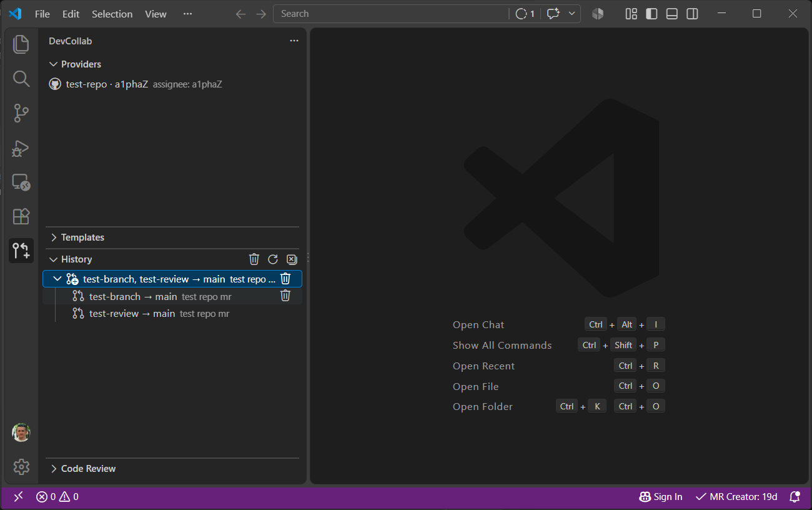The width and height of the screenshot is (812, 510).
Task: Open the Edit menu
Action: coord(71,14)
